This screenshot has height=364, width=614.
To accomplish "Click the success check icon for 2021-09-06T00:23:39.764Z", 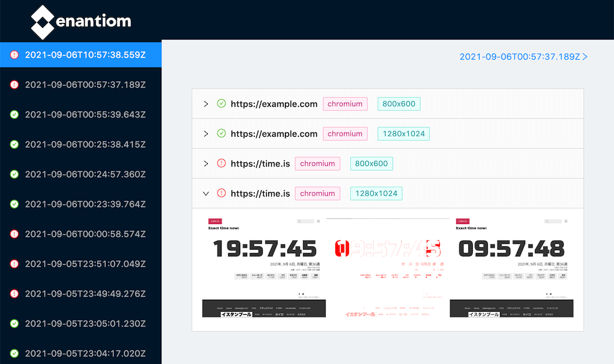I will pyautogui.click(x=14, y=204).
